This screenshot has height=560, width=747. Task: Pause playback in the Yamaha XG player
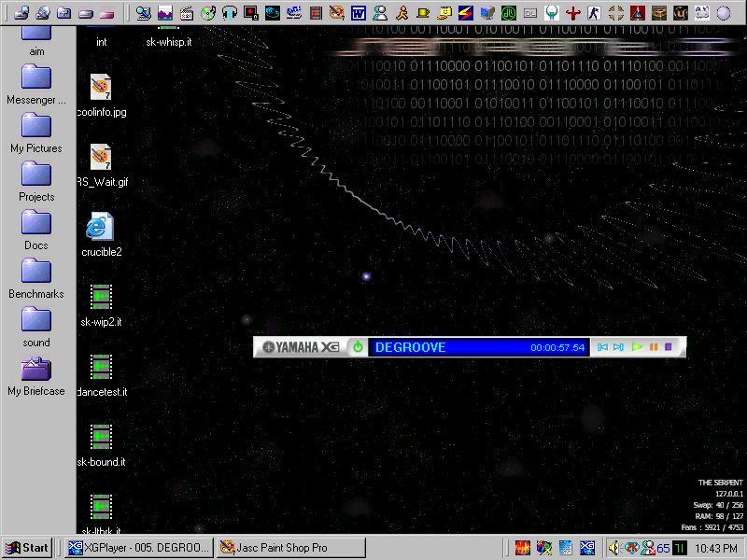pyautogui.click(x=654, y=347)
